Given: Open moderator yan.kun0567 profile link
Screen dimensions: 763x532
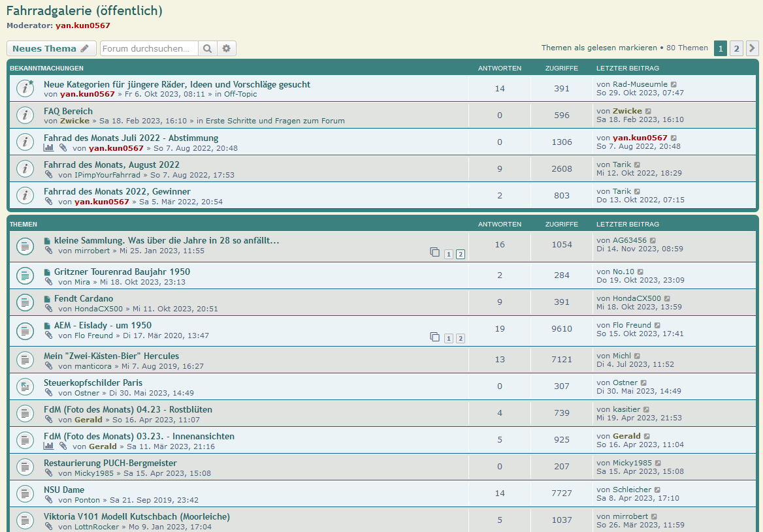Looking at the screenshot, I should pos(83,25).
